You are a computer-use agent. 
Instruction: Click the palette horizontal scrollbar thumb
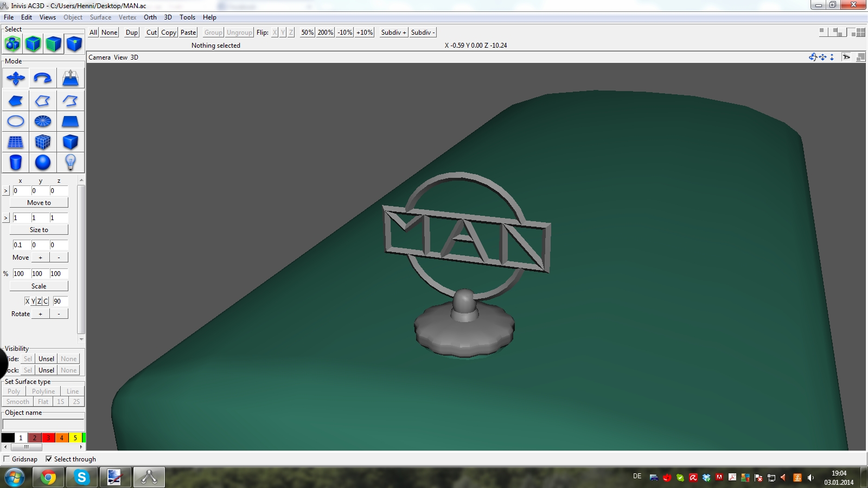[x=26, y=447]
